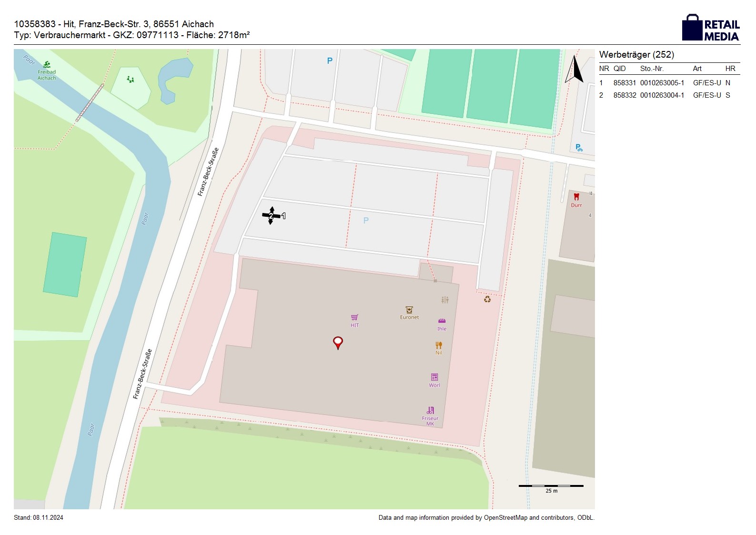Select table row with QID 858332
756x535 pixels.
click(669, 95)
